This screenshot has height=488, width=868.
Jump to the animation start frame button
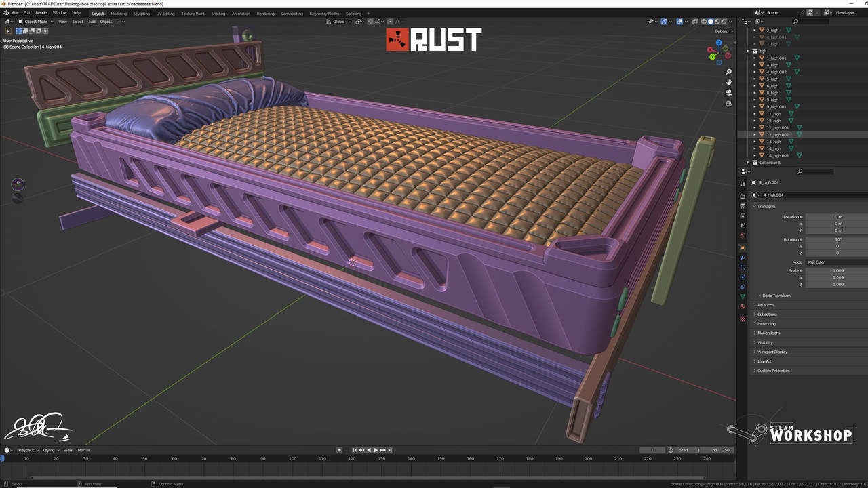point(354,450)
